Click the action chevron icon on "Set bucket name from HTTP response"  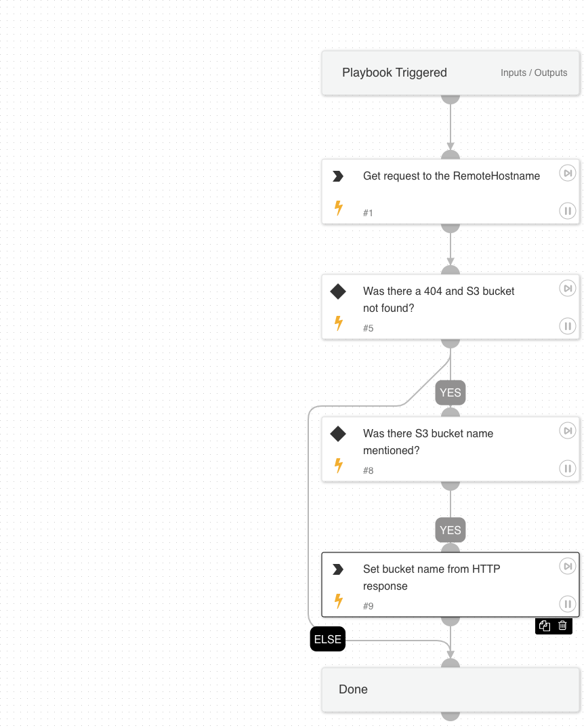(x=338, y=569)
